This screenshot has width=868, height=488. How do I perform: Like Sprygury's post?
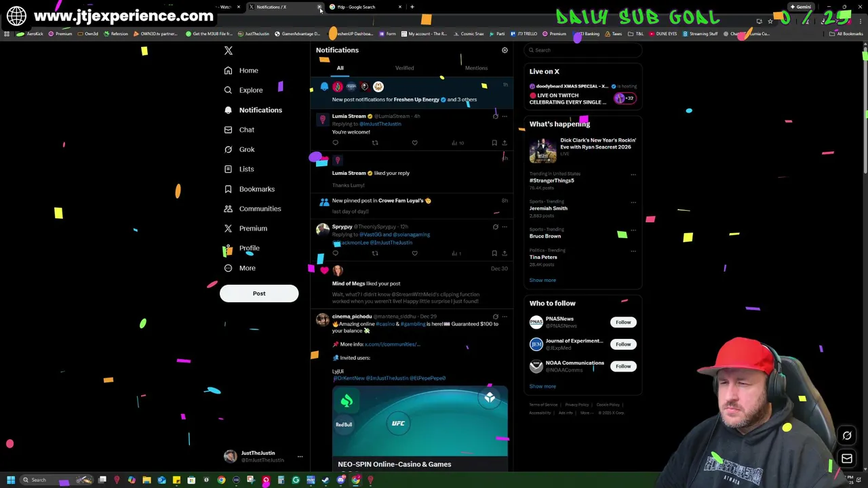tap(414, 253)
